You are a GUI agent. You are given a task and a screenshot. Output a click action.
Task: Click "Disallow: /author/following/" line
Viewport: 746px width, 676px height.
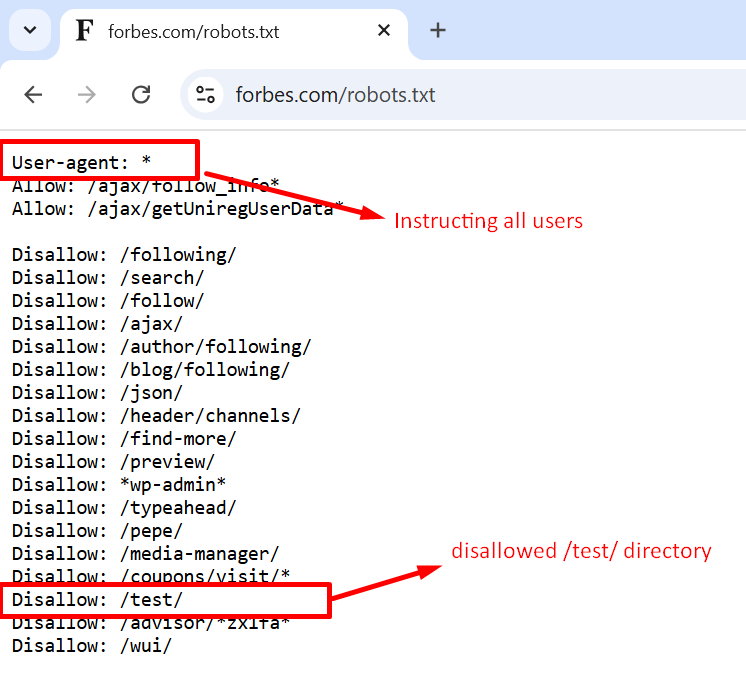click(161, 347)
